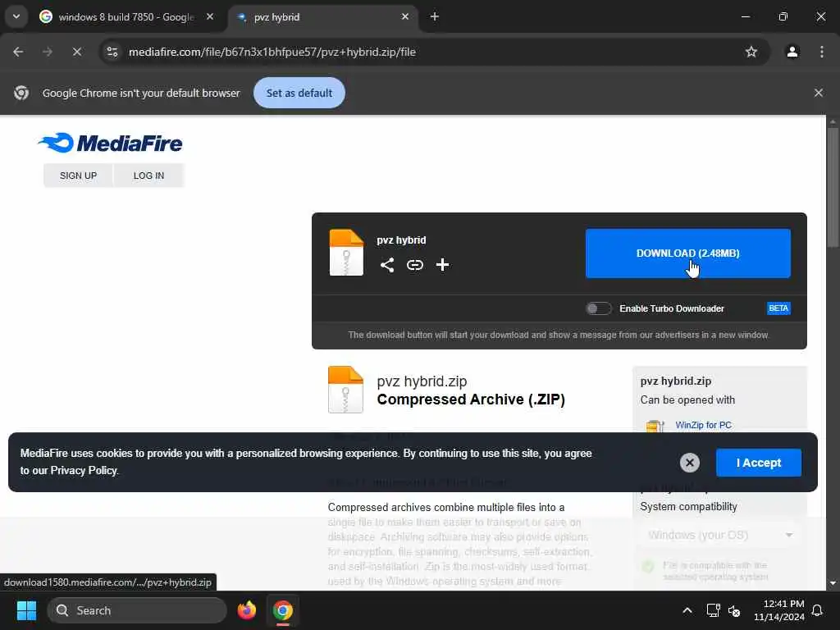Screen dimensions: 840x630
Task: Launch Firefox from the taskbar
Action: pyautogui.click(x=246, y=610)
